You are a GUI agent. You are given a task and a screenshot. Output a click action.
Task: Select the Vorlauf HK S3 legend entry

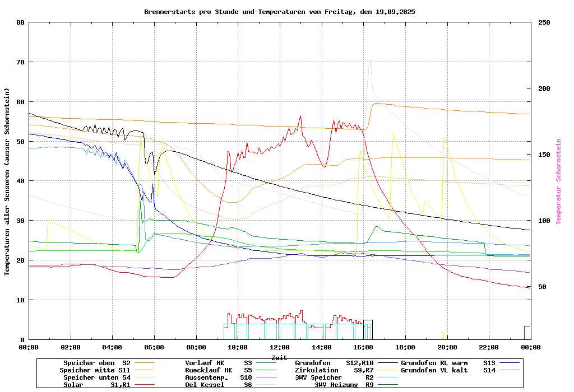click(219, 363)
